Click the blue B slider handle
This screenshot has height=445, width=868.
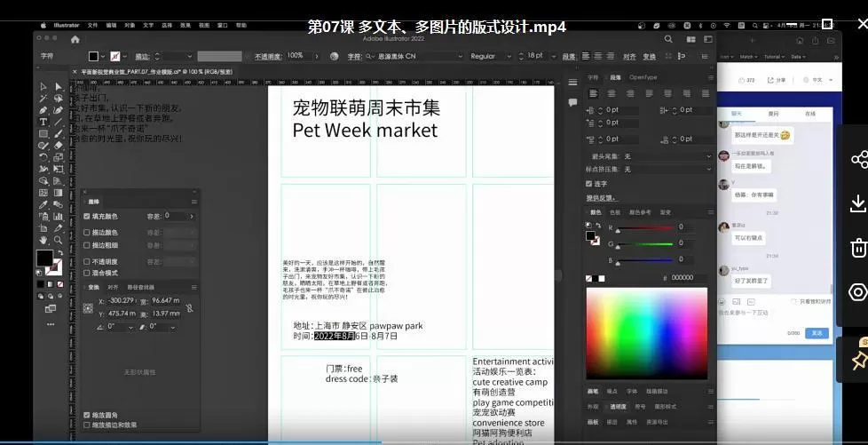[618, 262]
